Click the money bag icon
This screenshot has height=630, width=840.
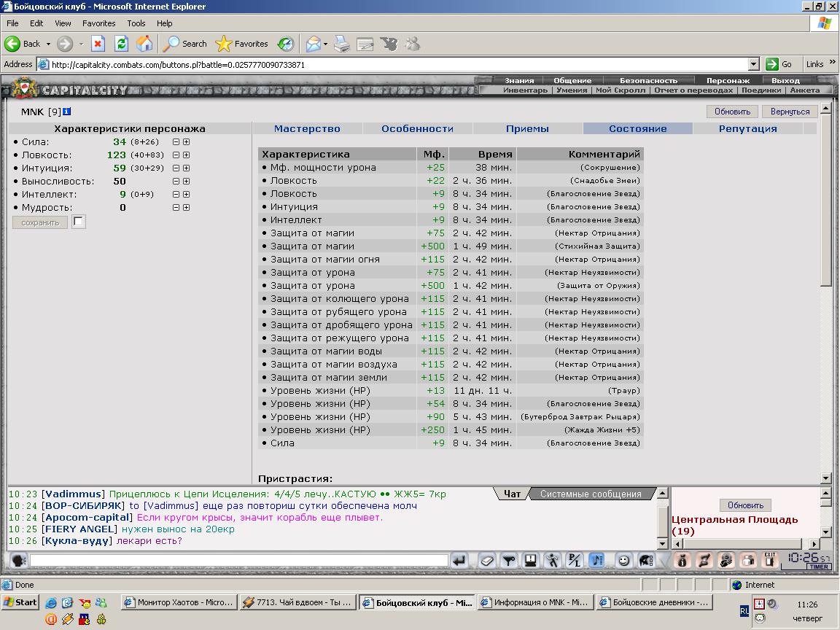pos(682,561)
